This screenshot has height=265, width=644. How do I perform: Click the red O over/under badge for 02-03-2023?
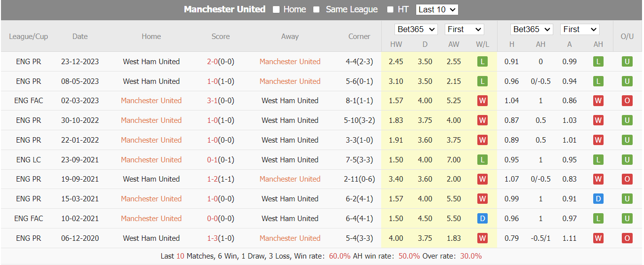tap(627, 101)
